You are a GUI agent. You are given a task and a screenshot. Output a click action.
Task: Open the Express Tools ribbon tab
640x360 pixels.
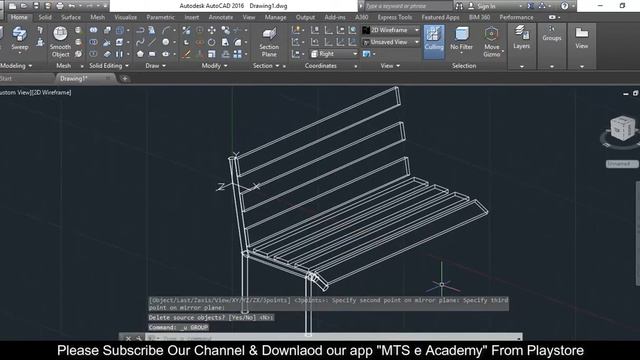[394, 17]
